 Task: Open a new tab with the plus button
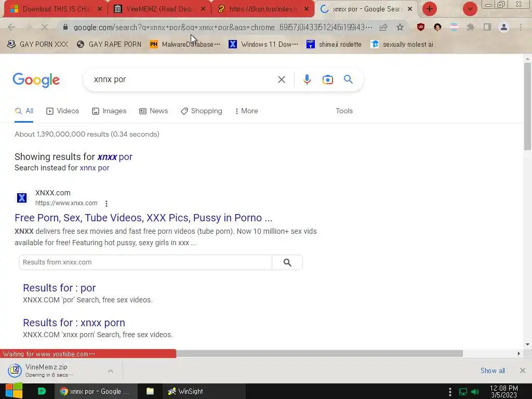(x=430, y=9)
